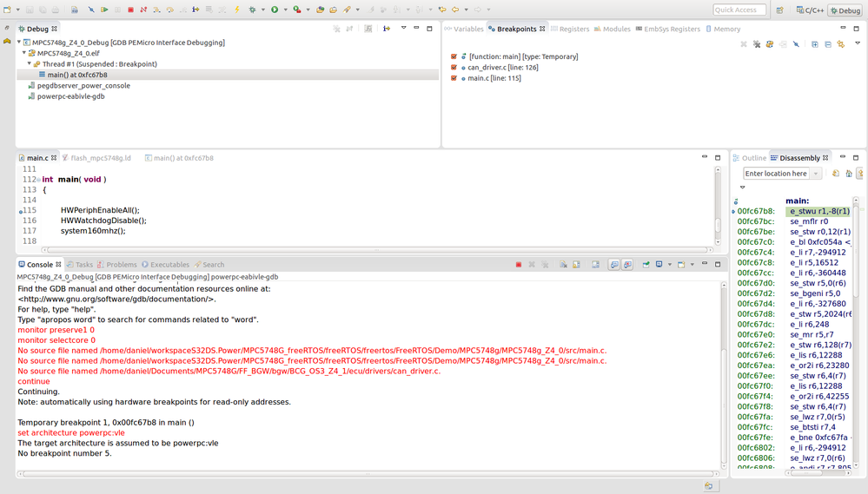This screenshot has height=494, width=868.
Task: Click Link with Debug View icon
Action: (841, 43)
